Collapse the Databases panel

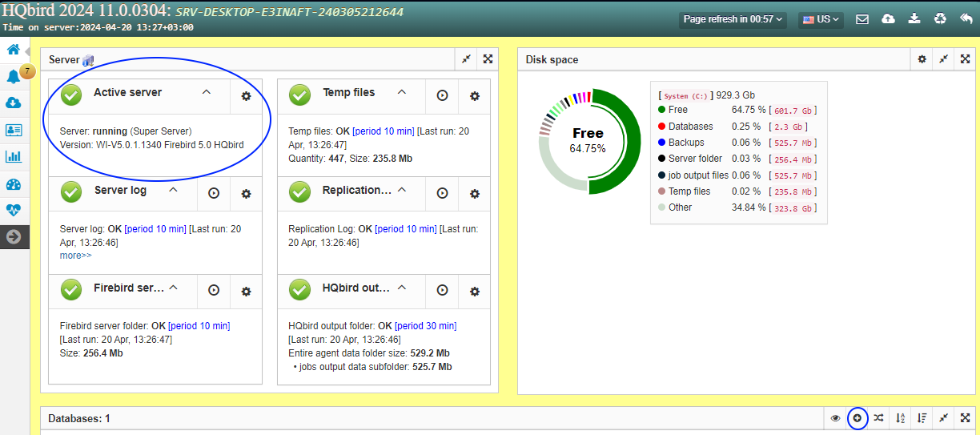coord(944,417)
